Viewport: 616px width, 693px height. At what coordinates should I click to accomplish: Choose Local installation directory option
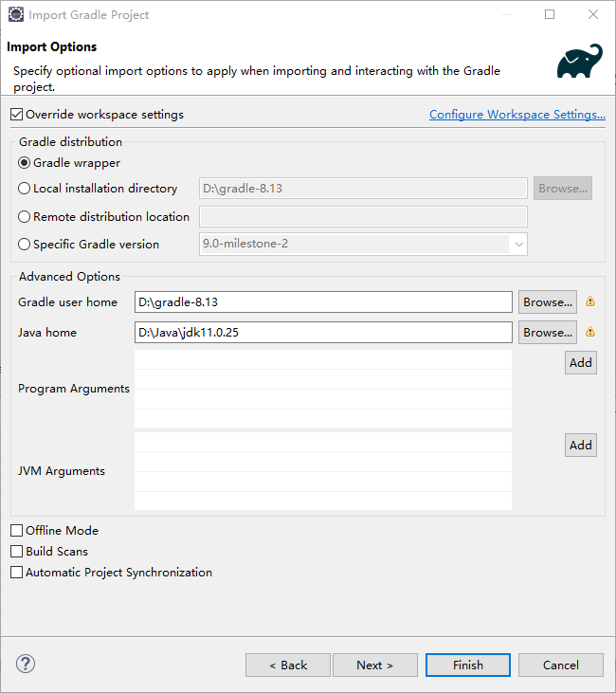point(25,189)
